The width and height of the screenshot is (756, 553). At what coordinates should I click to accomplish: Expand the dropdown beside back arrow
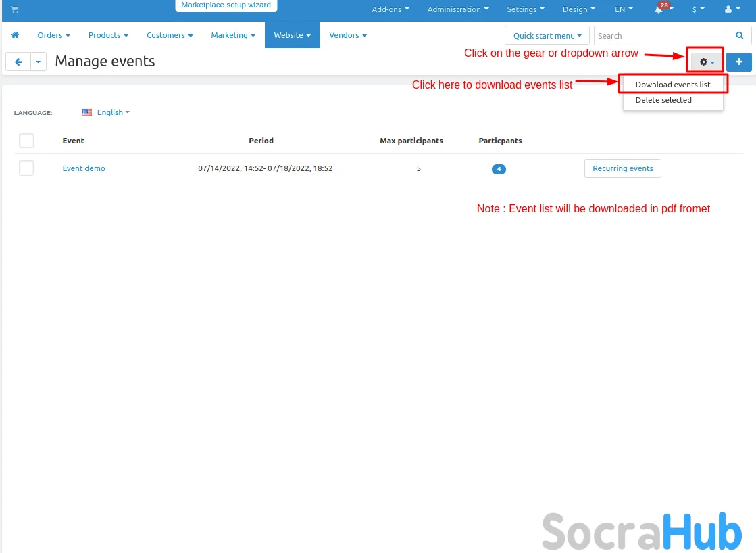[39, 62]
